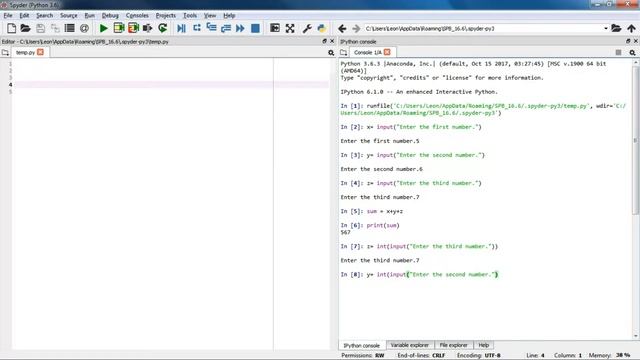The width and height of the screenshot is (640, 360).
Task: Re-run the last script
Action: (163, 28)
